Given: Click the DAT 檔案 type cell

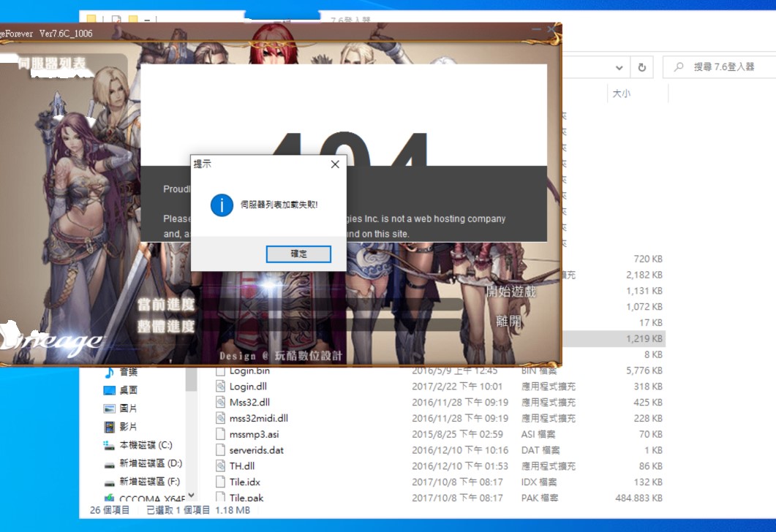Looking at the screenshot, I should tap(540, 450).
